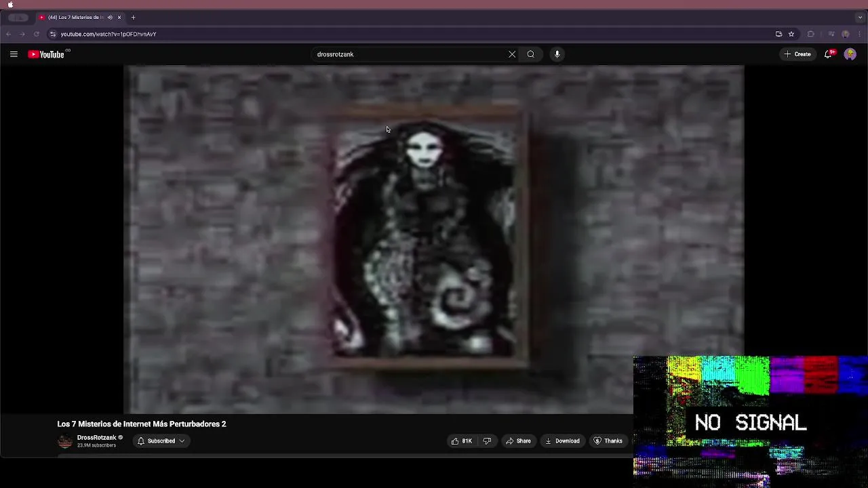Go forward in the browser

tap(22, 34)
